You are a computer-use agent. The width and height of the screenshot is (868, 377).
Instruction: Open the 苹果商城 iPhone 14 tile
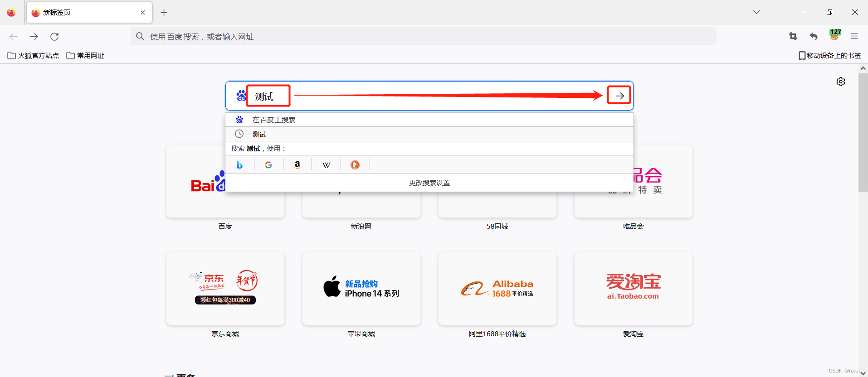pos(361,288)
